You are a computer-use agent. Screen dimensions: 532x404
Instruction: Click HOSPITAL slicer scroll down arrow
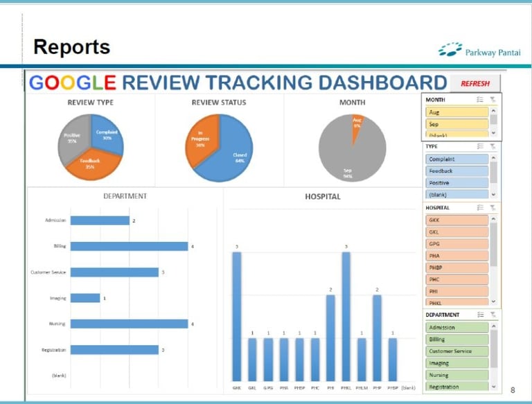click(494, 301)
